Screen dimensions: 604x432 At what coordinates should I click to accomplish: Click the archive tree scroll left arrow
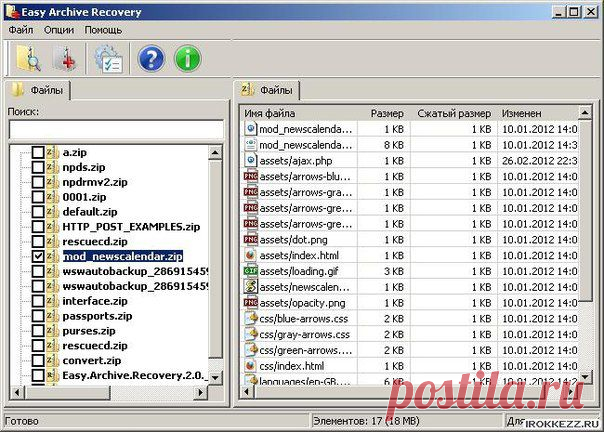click(x=17, y=392)
